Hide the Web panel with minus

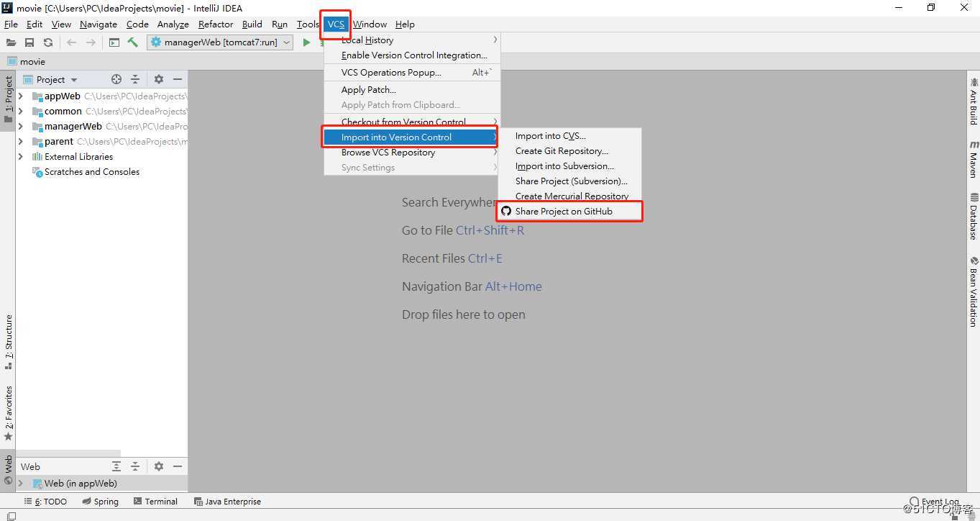click(178, 466)
